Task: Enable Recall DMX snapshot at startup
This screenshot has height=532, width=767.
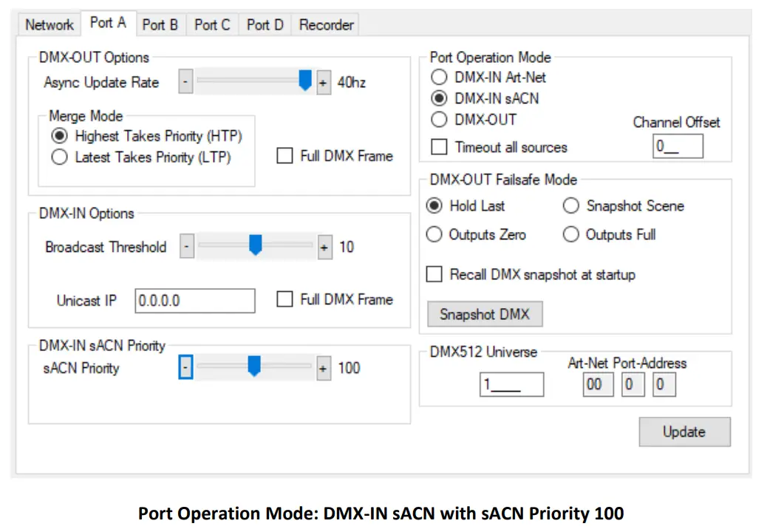Action: [434, 274]
